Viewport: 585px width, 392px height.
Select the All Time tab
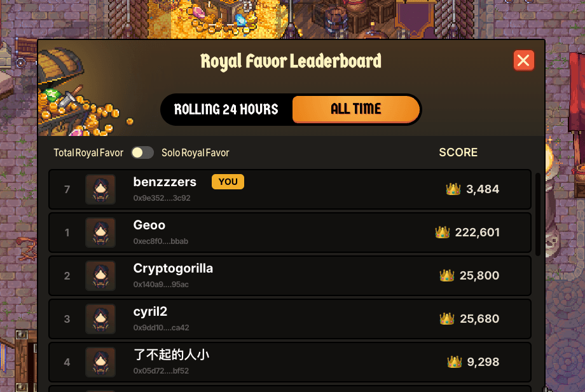[x=356, y=109]
